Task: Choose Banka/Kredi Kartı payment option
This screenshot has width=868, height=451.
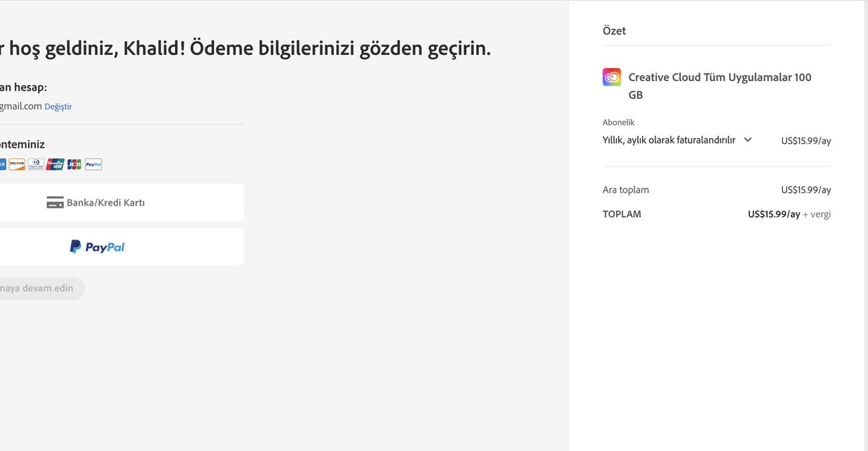Action: pos(122,202)
